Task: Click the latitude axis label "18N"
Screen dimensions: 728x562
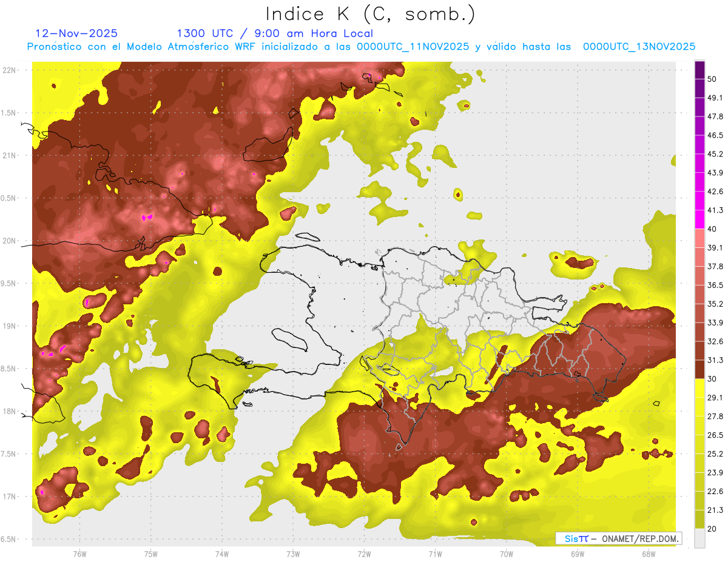Action: click(x=10, y=412)
